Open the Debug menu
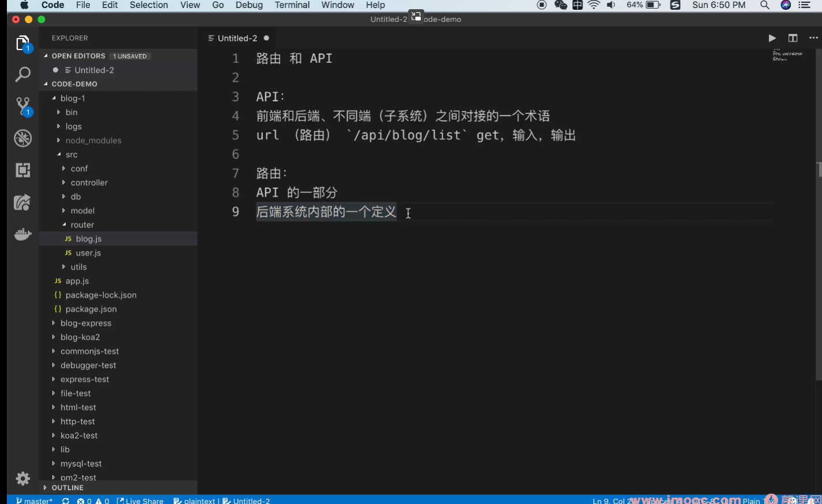Image resolution: width=822 pixels, height=504 pixels. tap(248, 5)
